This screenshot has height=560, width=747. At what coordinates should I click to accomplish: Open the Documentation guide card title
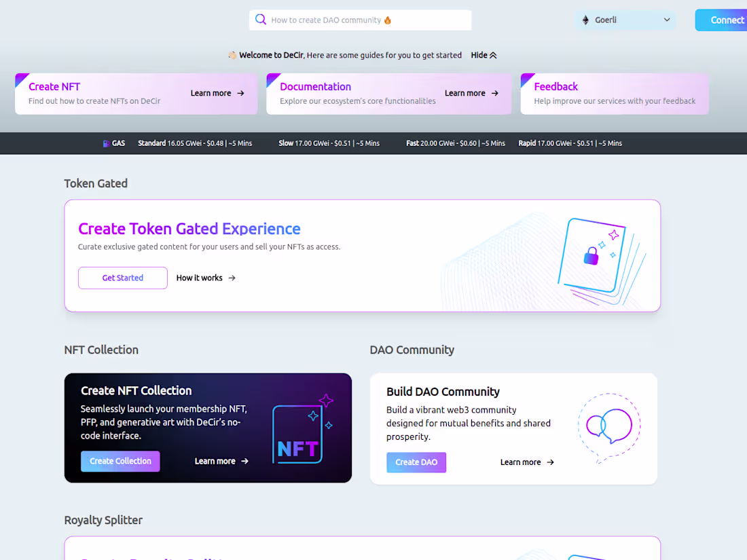(315, 87)
